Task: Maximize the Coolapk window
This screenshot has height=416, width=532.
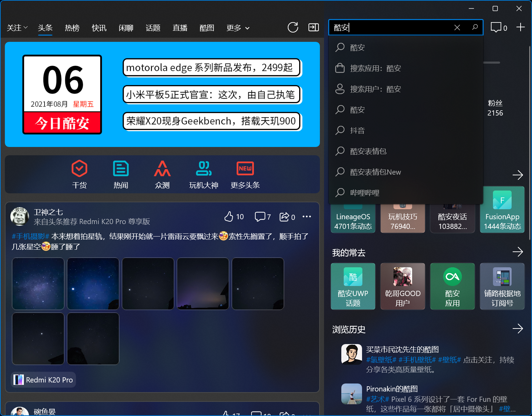Action: click(x=495, y=9)
